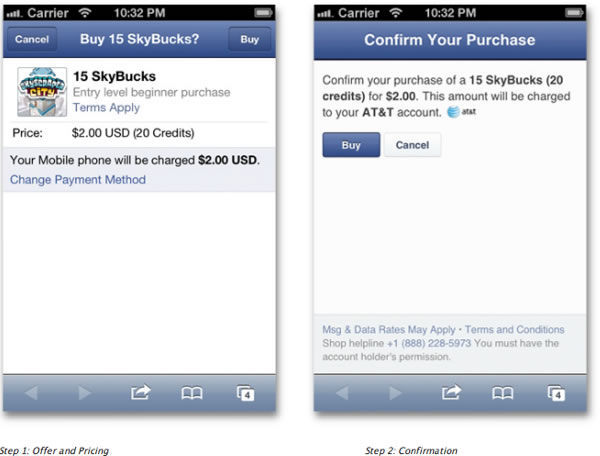The height and width of the screenshot is (456, 600).
Task: Click Cancel in the Buy 15 SkyBucks header
Action: tap(32, 40)
